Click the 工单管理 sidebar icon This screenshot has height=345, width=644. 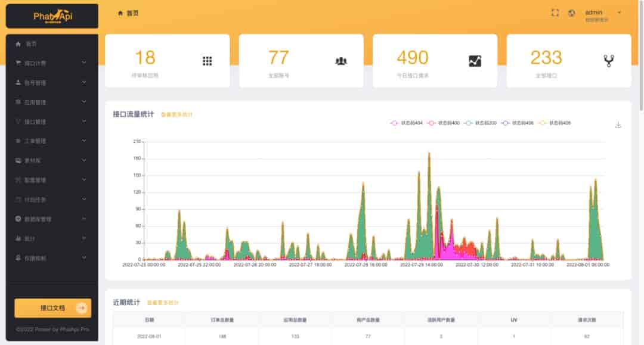(x=18, y=141)
